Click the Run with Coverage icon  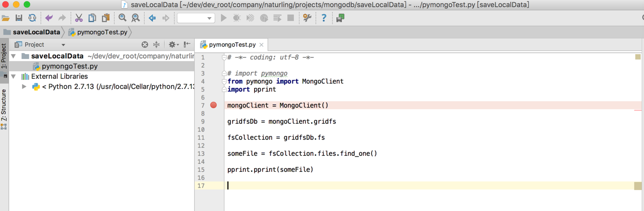250,18
